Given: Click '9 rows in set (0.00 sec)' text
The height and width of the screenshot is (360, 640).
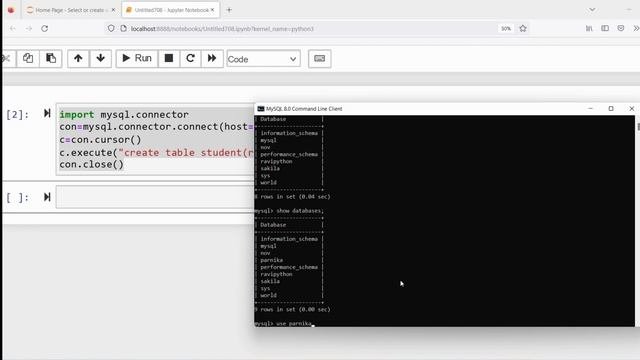Looking at the screenshot, I should coord(292,309).
